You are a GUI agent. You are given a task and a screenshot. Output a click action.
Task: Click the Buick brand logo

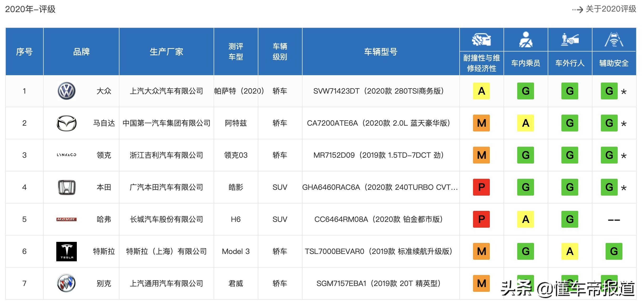click(x=67, y=283)
